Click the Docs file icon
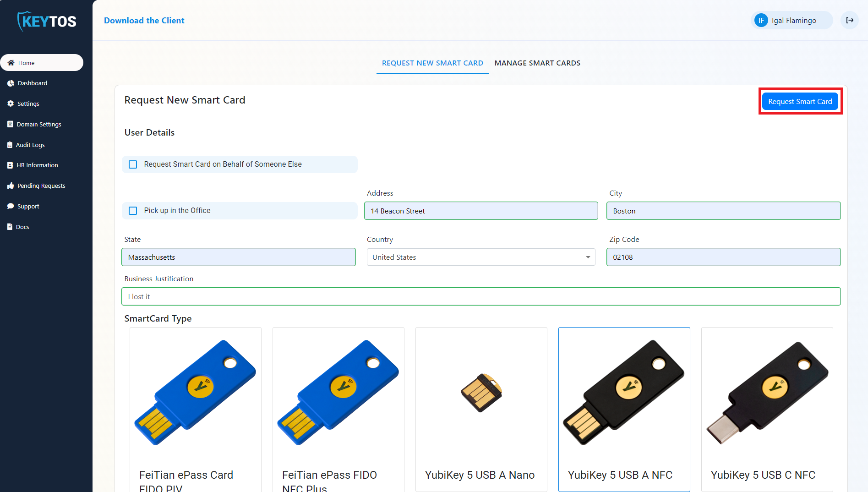 pos(10,227)
